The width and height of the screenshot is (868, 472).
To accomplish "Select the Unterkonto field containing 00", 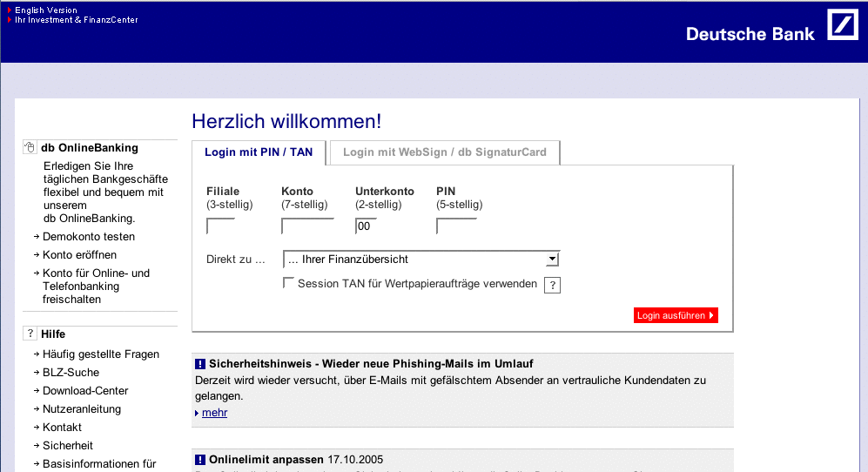I will (x=366, y=226).
